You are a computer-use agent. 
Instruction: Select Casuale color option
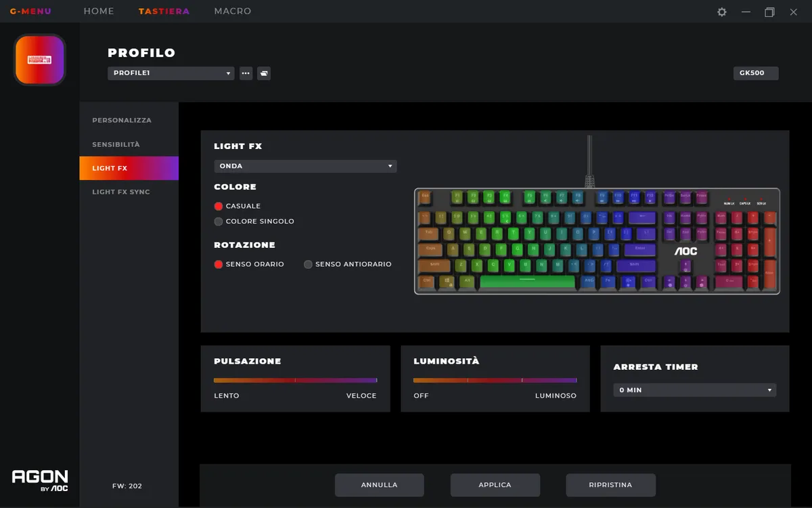(238, 206)
